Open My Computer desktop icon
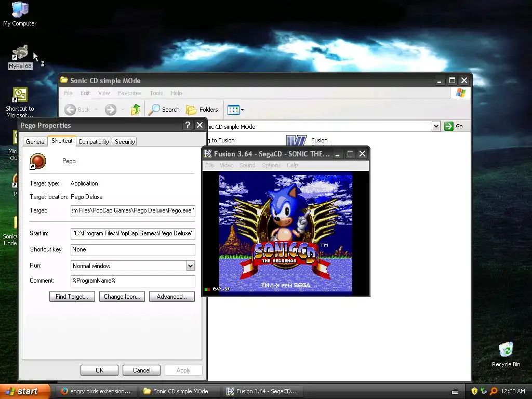 coord(20,14)
